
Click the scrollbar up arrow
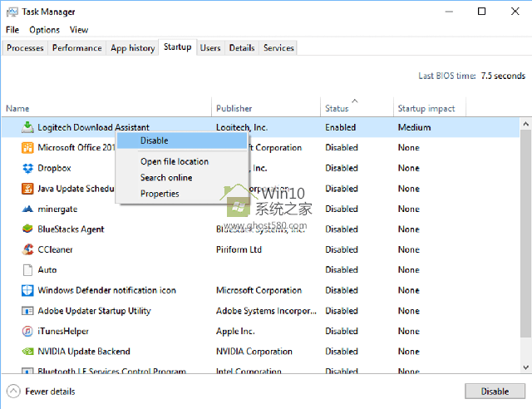pos(525,124)
